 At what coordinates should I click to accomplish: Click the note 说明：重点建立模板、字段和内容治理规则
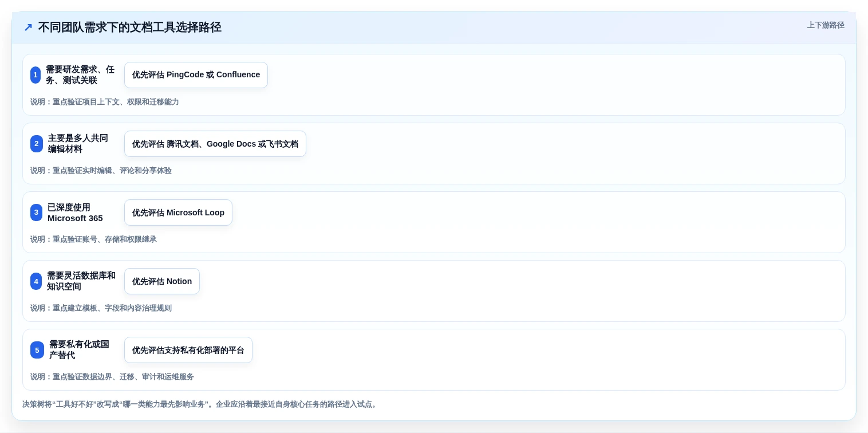tap(101, 308)
